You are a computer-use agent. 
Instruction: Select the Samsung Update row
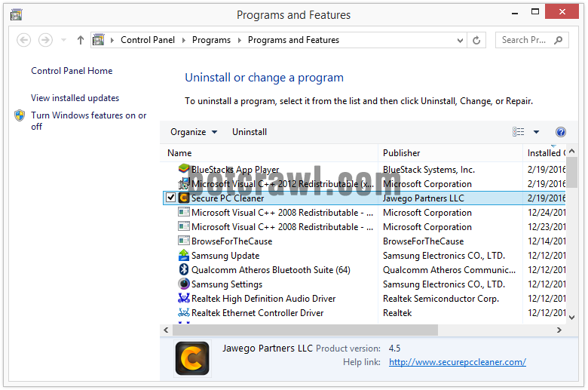(364, 255)
